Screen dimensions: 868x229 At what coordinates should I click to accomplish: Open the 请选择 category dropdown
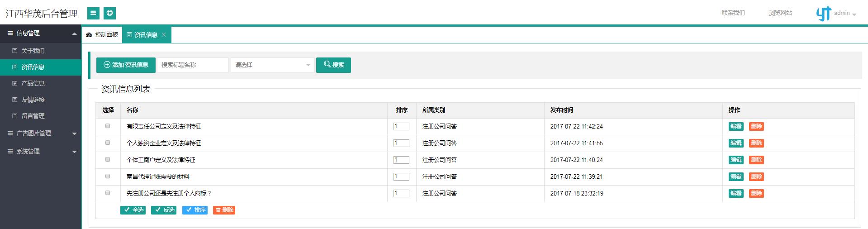[272, 65]
